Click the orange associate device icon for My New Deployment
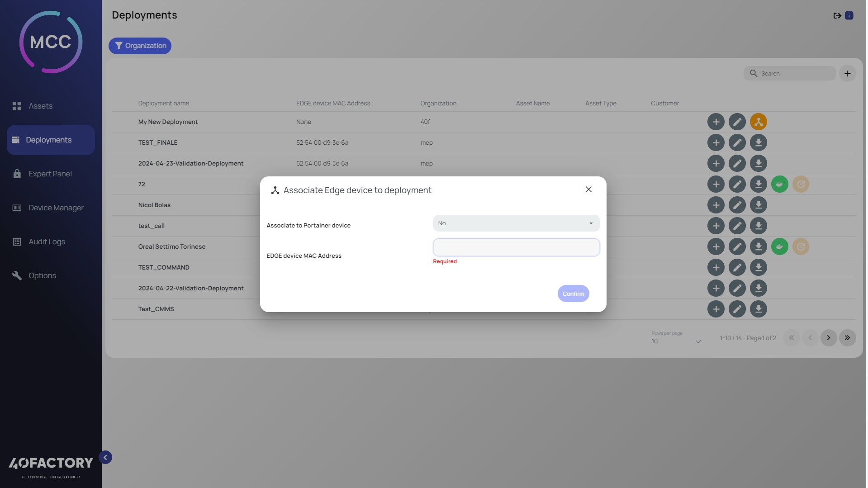The image size is (868, 488). coord(758,122)
